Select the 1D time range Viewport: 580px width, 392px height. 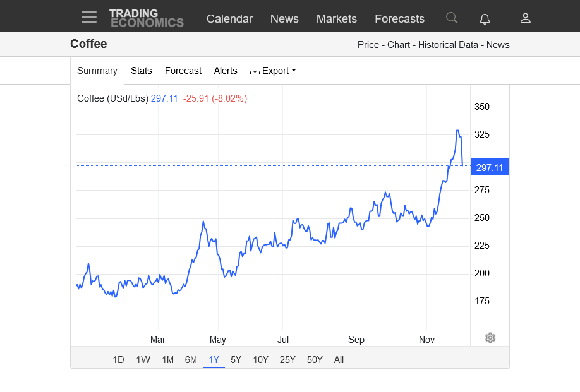tap(118, 360)
